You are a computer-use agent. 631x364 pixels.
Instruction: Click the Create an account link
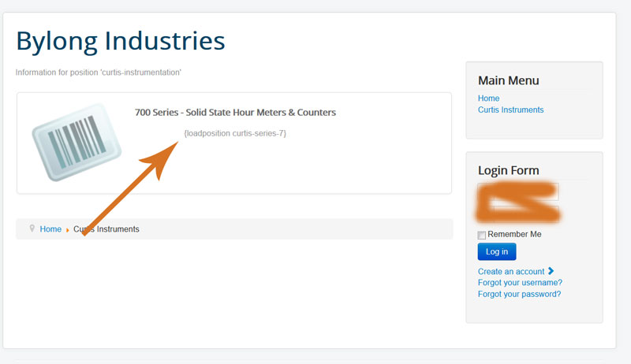tap(511, 272)
